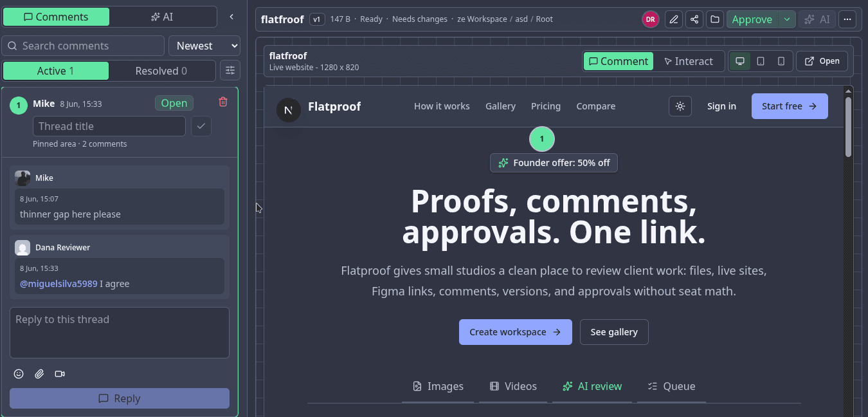Select desktop viewport icon
This screenshot has width=868, height=417.
click(x=740, y=61)
